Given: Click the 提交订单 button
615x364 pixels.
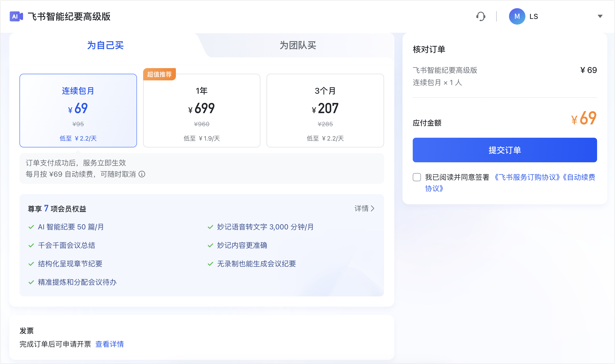Looking at the screenshot, I should click(x=505, y=150).
